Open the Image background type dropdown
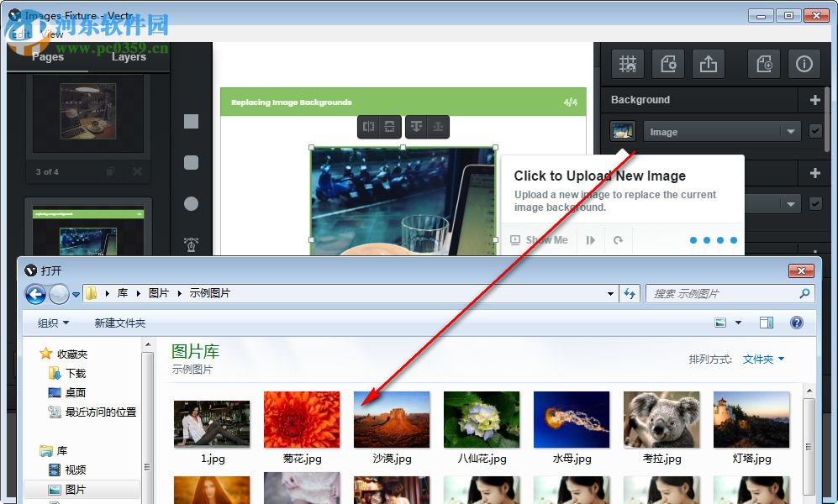Viewport: 838px width, 504px height. (x=721, y=131)
